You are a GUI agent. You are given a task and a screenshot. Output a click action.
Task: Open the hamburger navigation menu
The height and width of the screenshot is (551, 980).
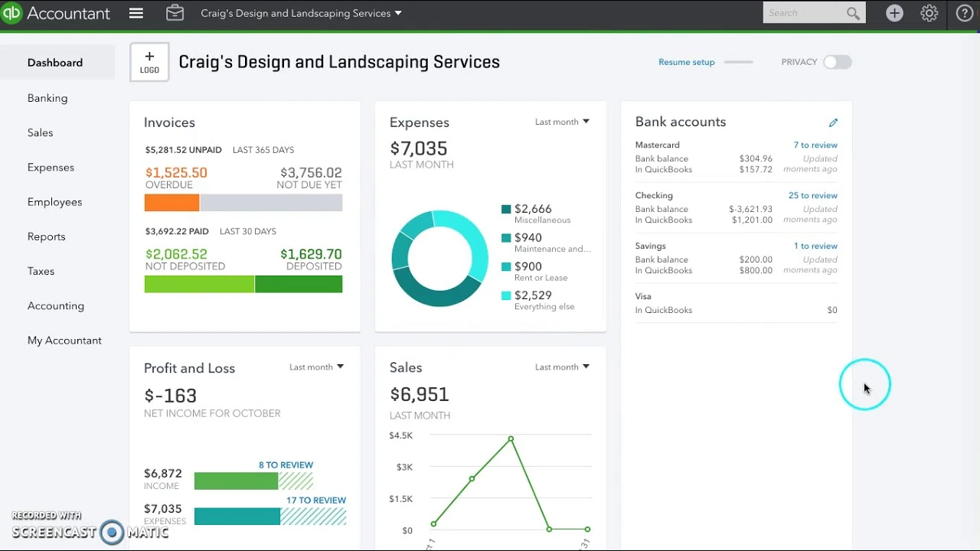pyautogui.click(x=136, y=13)
